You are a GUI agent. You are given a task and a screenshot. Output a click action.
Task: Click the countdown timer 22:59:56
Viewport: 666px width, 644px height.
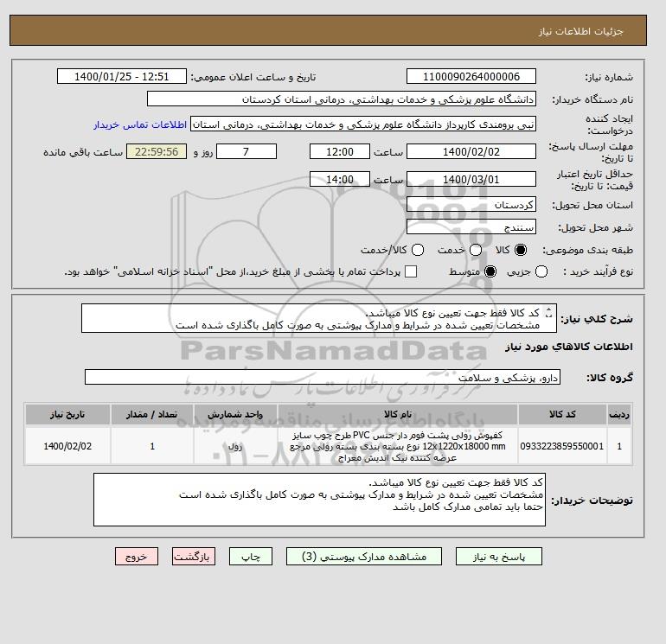click(x=157, y=151)
